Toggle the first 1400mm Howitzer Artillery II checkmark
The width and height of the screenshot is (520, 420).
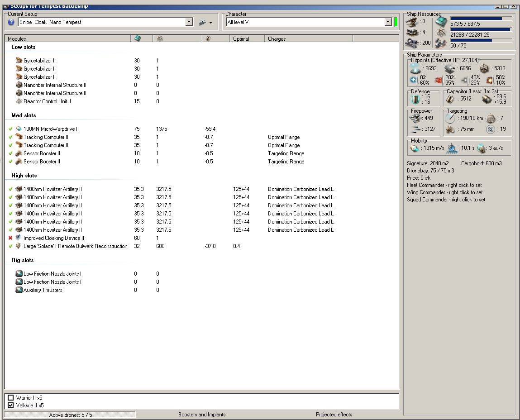[x=10, y=189]
